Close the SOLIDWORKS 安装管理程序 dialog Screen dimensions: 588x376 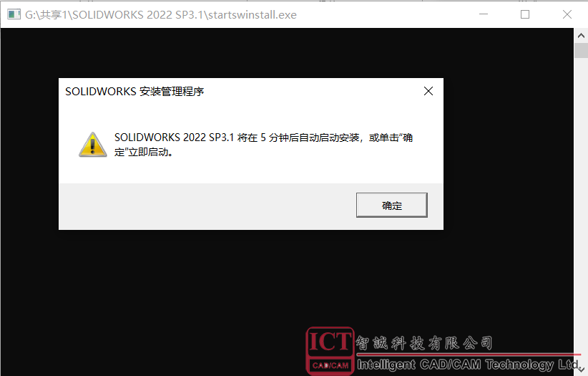tap(428, 91)
